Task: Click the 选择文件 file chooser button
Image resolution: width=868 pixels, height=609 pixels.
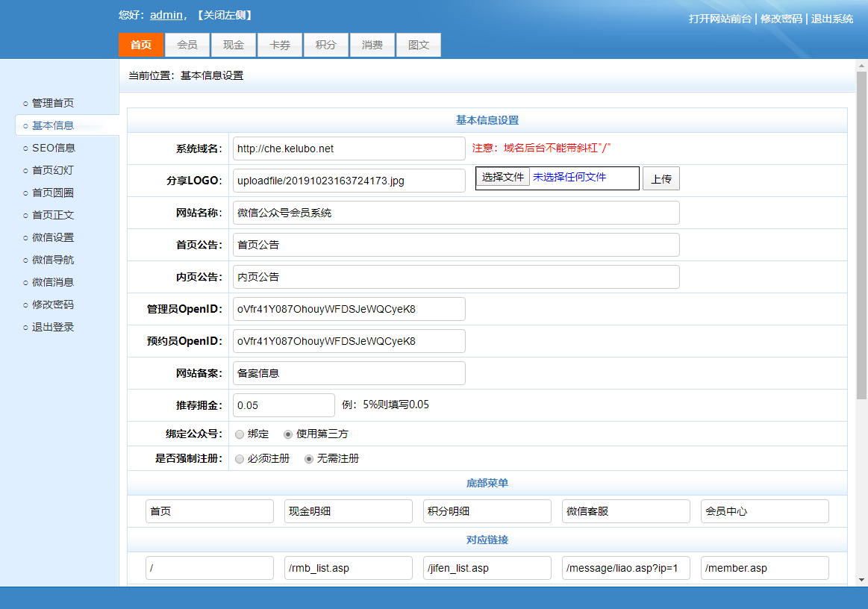Action: click(503, 178)
